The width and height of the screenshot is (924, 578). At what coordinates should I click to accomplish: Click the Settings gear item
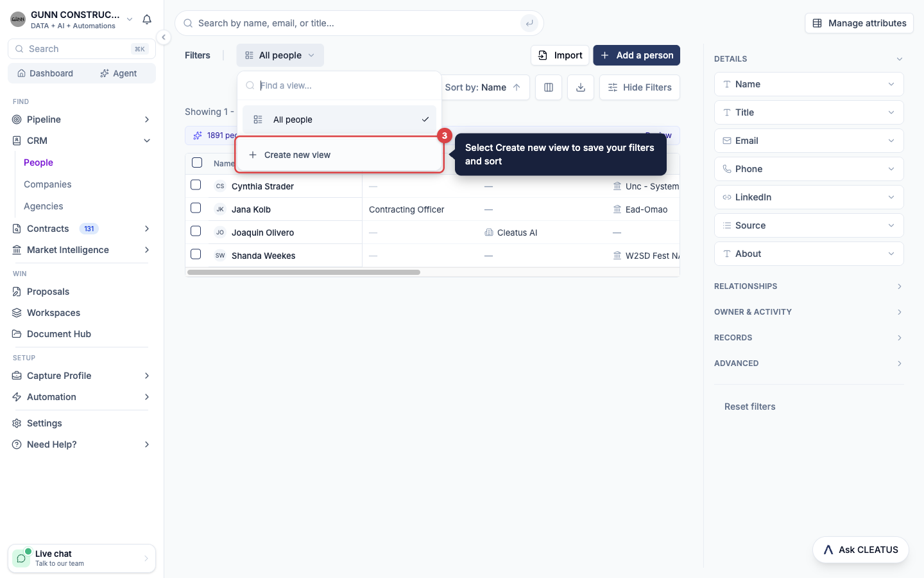81,423
